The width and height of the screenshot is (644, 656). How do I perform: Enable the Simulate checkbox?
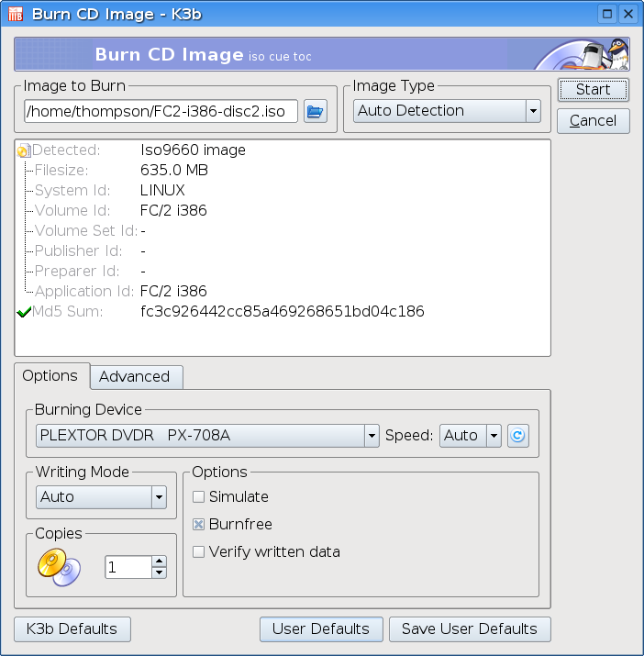point(198,497)
